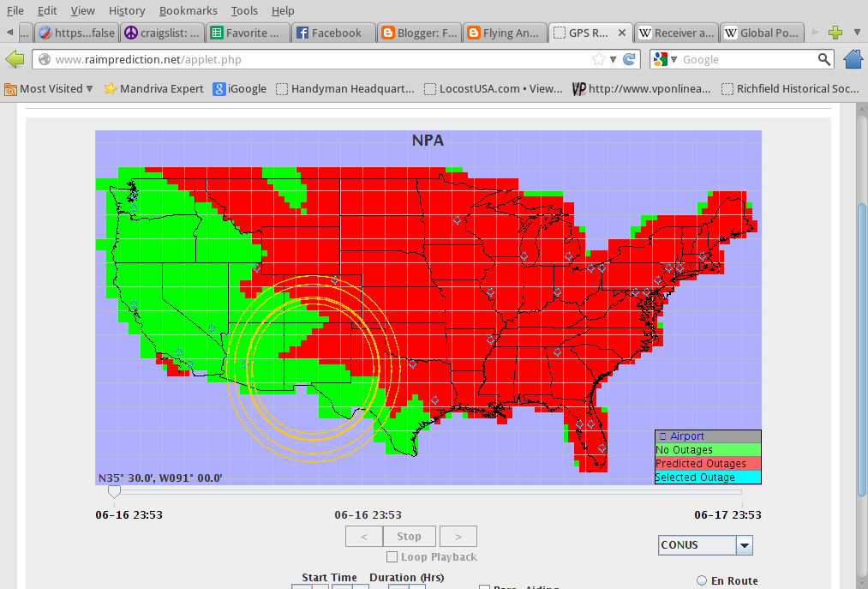Viewport: 868px width, 589px height.
Task: Open the History menu
Action: pyautogui.click(x=127, y=10)
